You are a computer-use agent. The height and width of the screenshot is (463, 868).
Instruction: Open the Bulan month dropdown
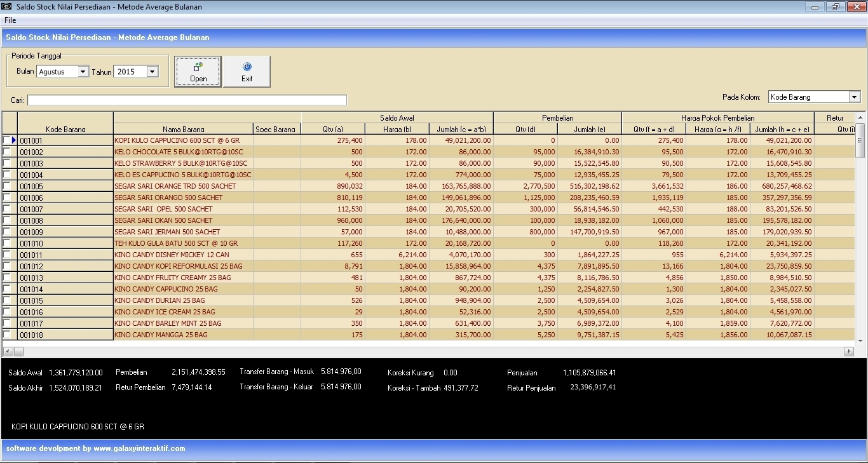tap(83, 72)
